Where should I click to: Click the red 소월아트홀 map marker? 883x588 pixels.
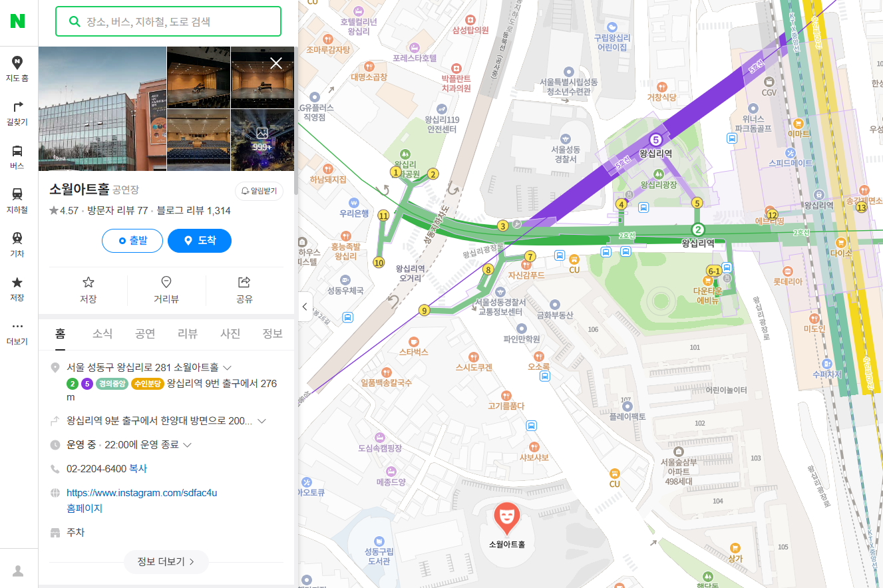[506, 518]
